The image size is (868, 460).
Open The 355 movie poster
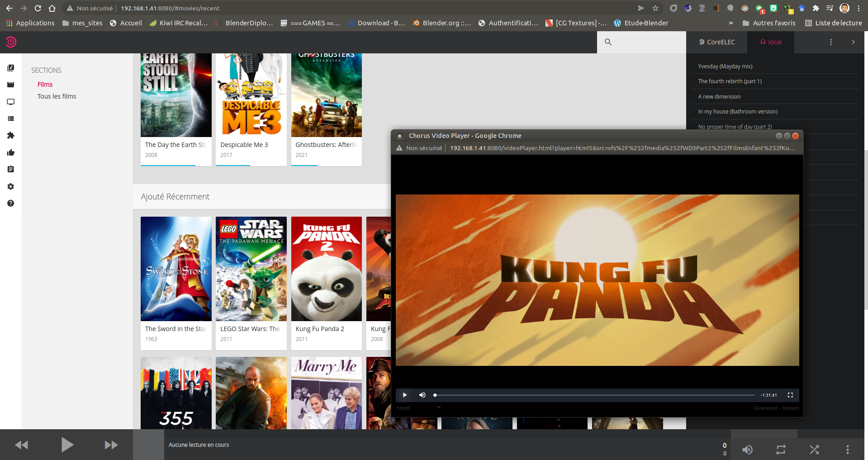pyautogui.click(x=176, y=393)
